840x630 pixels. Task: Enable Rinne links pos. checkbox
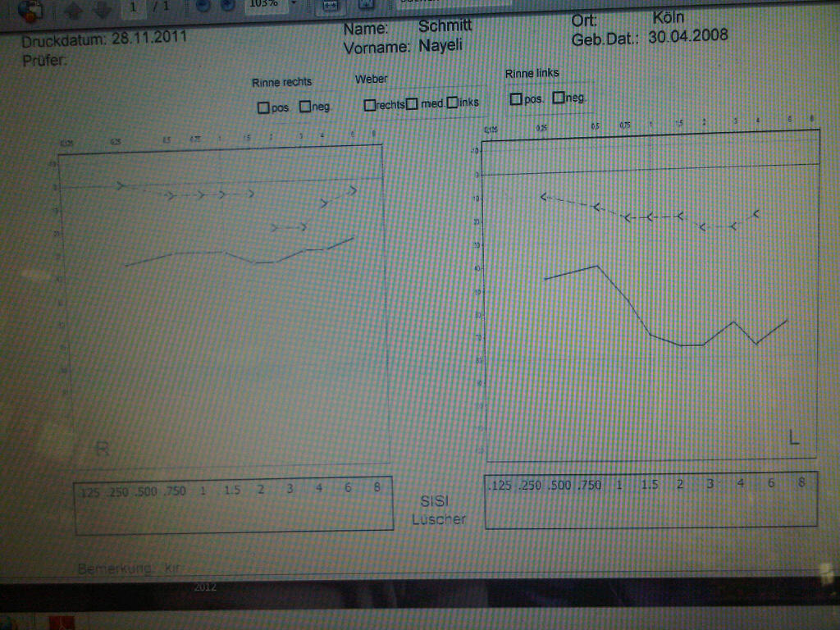click(x=516, y=99)
